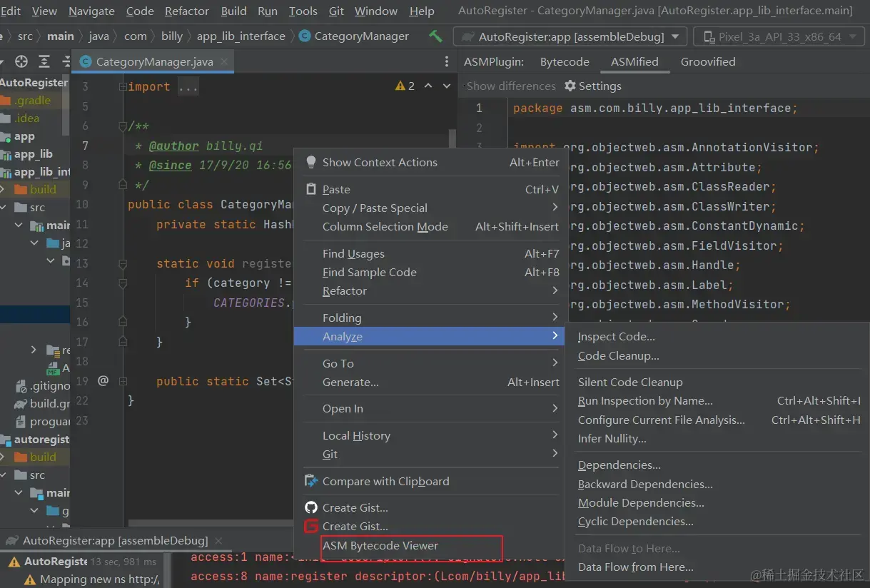Viewport: 870px width, 588px height.
Task: Click red Gitee Create Gist icon
Action: (x=311, y=526)
